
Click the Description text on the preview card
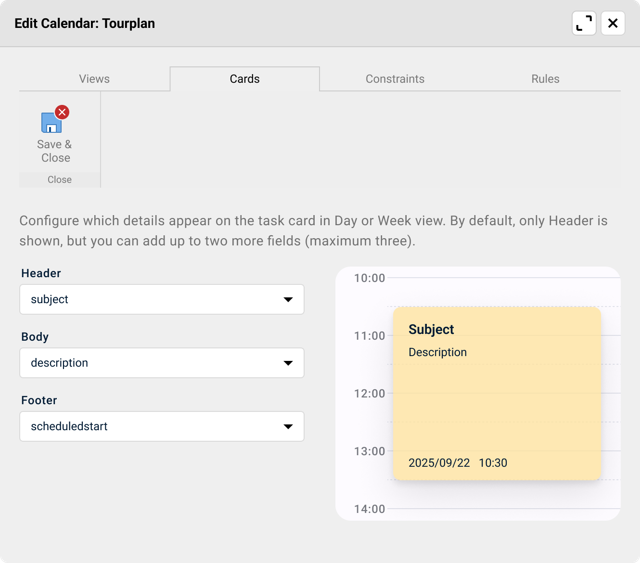tap(437, 352)
